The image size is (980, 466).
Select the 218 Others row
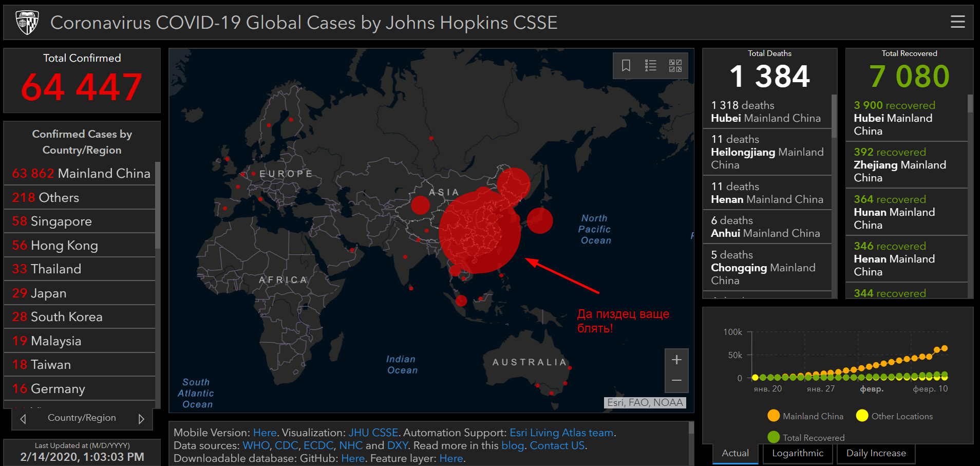(x=80, y=197)
